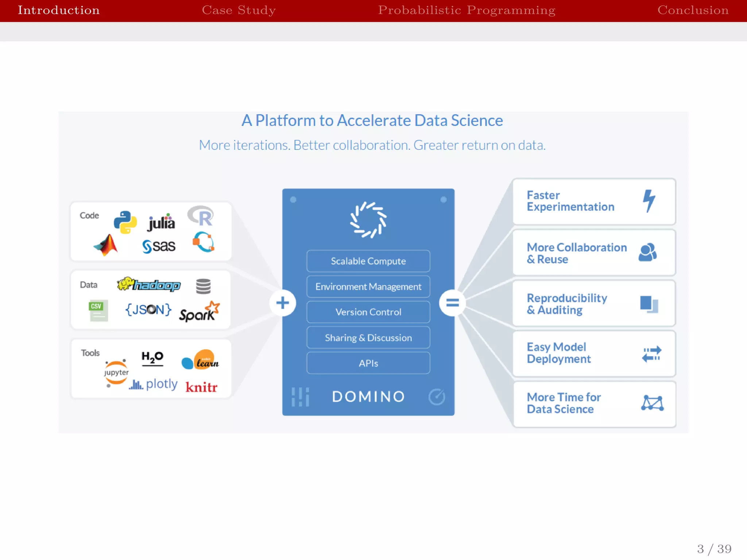Screen dimensions: 747x560
Task: Click the R language logo
Action: pos(201,216)
